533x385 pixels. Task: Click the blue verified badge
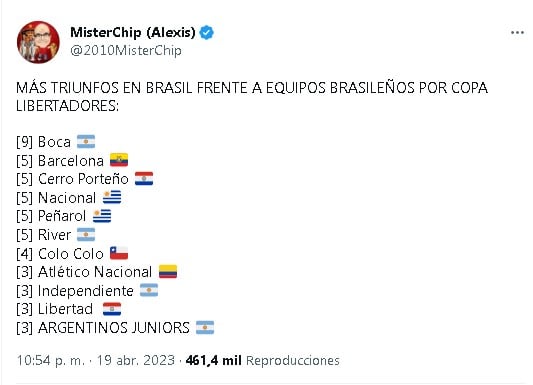tap(206, 33)
